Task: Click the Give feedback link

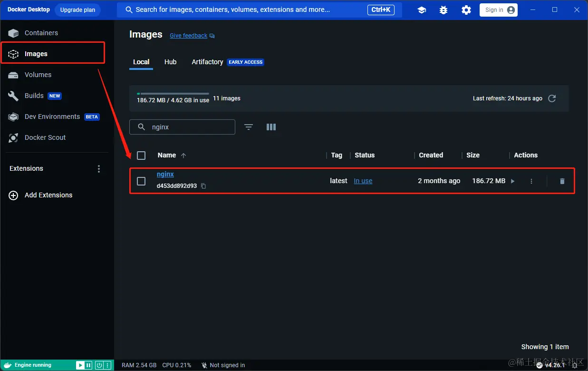Action: coord(188,35)
